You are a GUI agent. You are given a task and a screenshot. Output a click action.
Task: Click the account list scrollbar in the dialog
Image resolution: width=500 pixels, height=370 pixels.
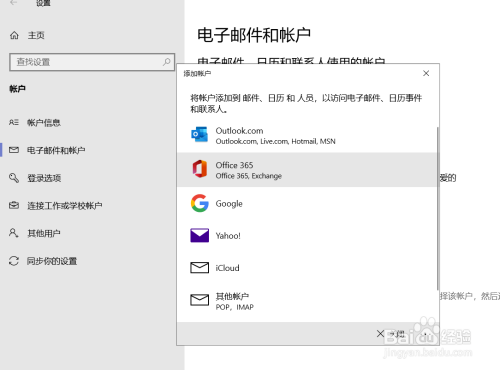438,208
